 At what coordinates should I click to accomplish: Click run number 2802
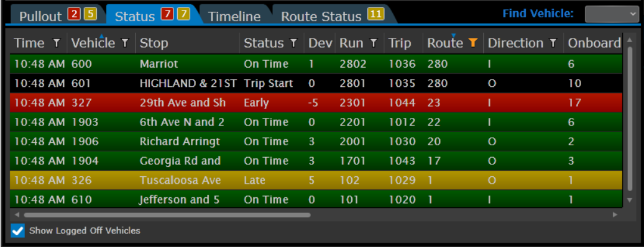coord(352,64)
